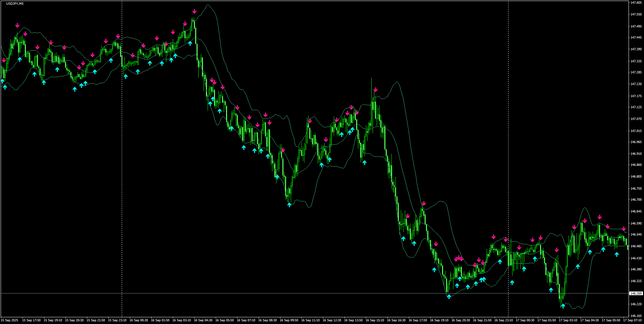The height and width of the screenshot is (324, 644).
Task: Select the 146.645 price label
Action: (x=636, y=211)
